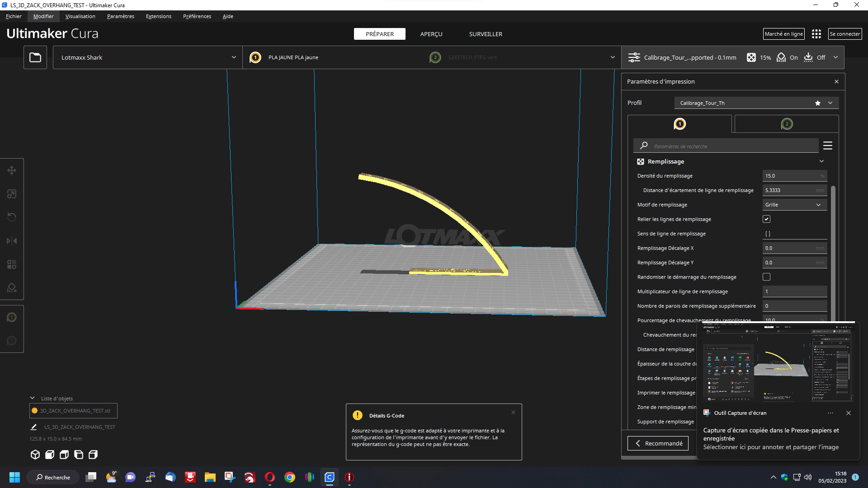The width and height of the screenshot is (868, 488).
Task: Open the Ultimaker apps grid icon
Action: (x=816, y=34)
